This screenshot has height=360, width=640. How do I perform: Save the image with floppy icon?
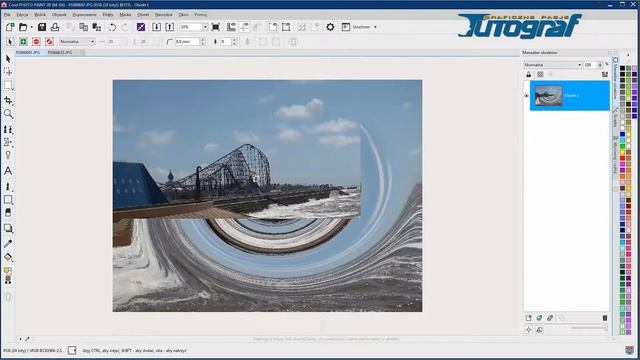point(42,27)
